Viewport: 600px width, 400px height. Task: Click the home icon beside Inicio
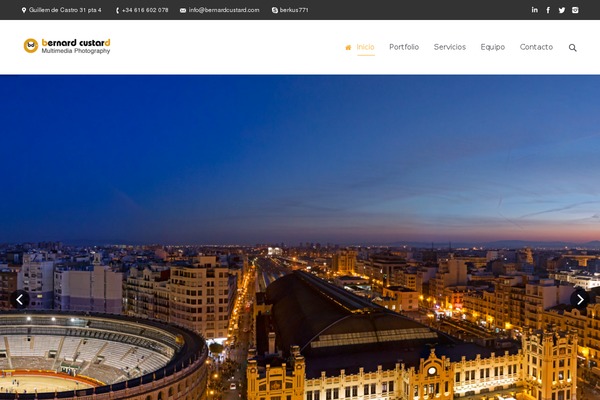pyautogui.click(x=348, y=47)
